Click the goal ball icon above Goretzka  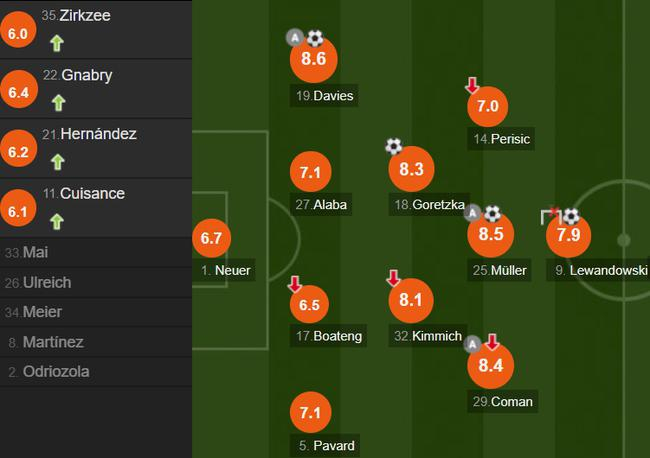(x=394, y=146)
